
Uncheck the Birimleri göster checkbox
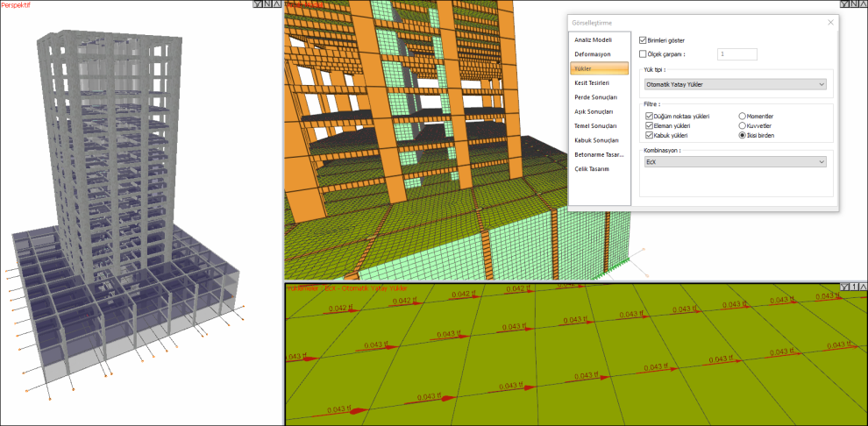[x=644, y=40]
